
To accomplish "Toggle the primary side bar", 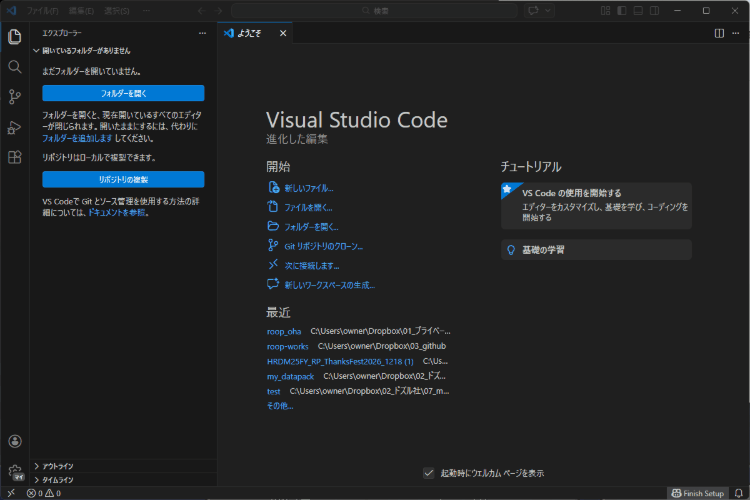I will [x=622, y=11].
